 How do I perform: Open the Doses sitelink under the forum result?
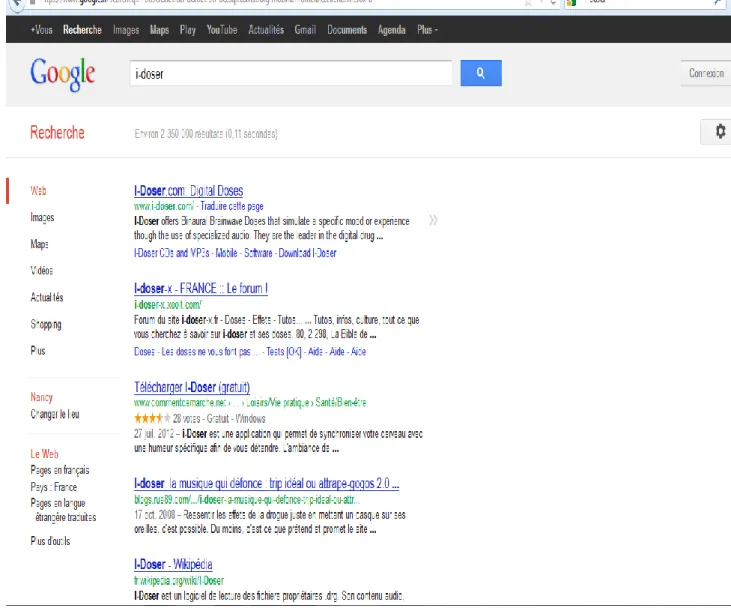click(144, 352)
